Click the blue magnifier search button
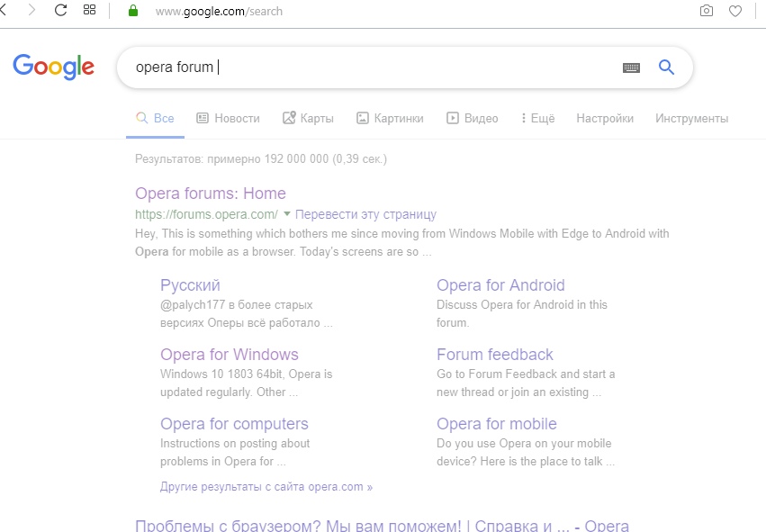The image size is (766, 532). 666,67
